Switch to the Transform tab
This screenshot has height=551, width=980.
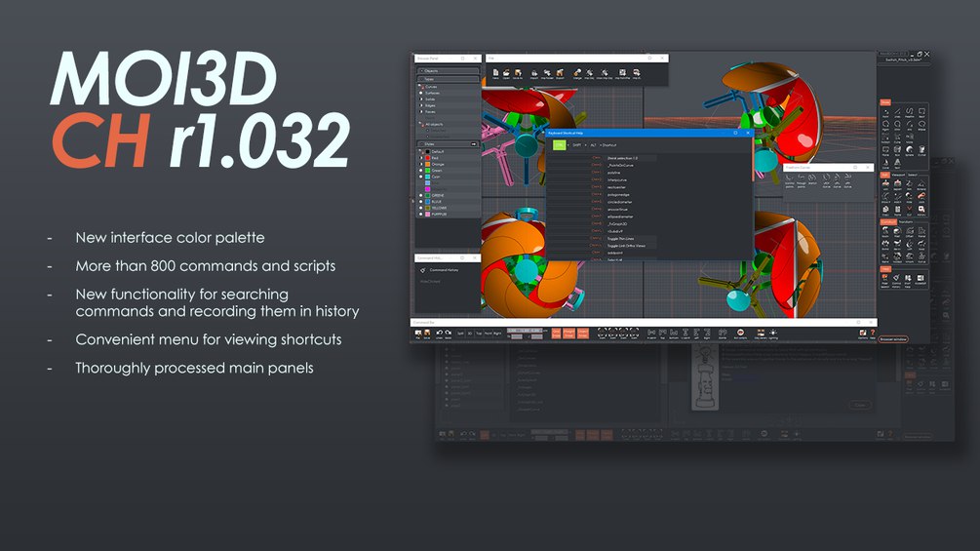(x=904, y=221)
